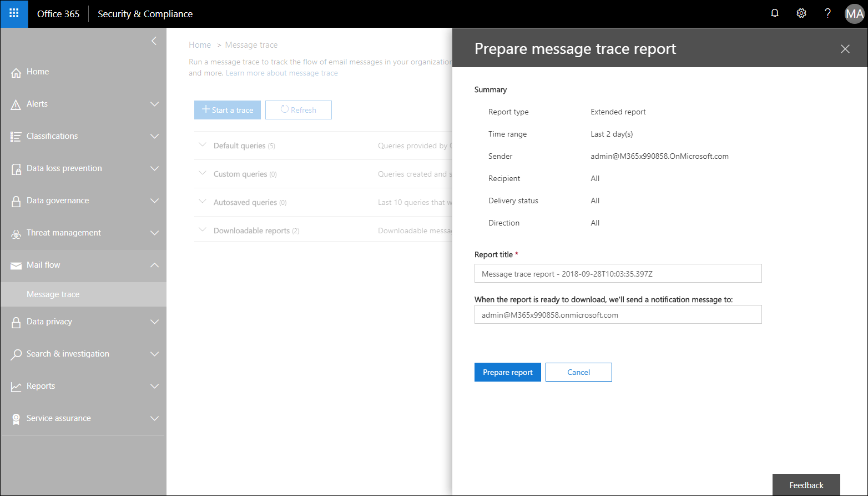Cancel the message trace report
Viewport: 868px width, 496px height.
578,372
